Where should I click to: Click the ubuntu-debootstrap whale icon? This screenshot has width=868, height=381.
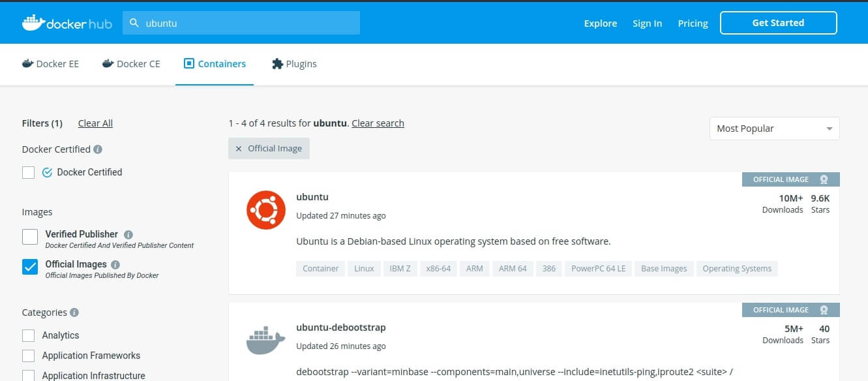[265, 340]
